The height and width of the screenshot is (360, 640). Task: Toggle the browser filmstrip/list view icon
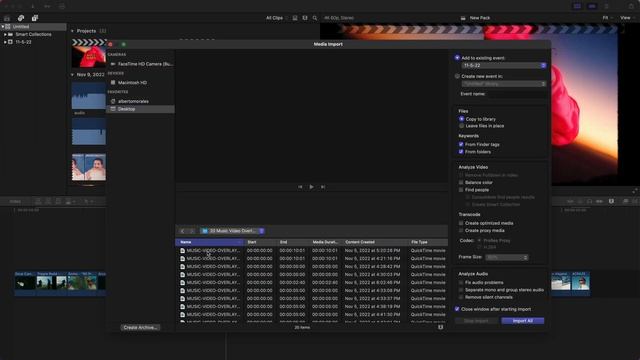pos(305,18)
